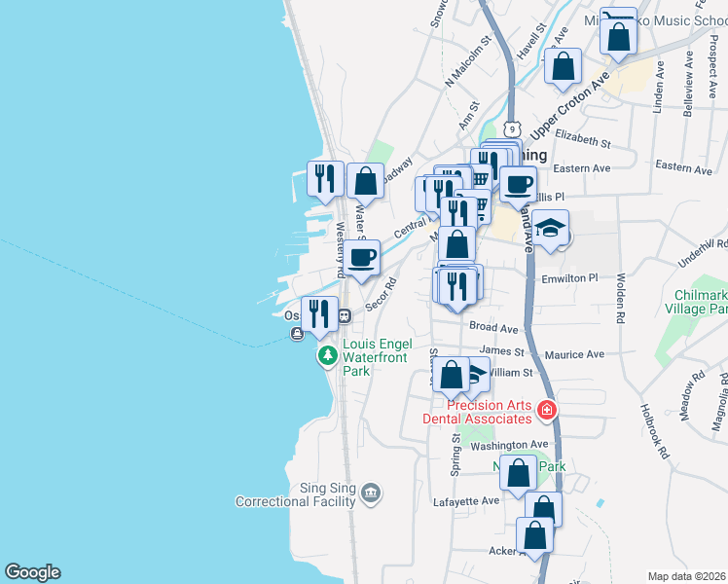The image size is (728, 584).
Task: Click the Linden Ave street label
Action: 658,88
